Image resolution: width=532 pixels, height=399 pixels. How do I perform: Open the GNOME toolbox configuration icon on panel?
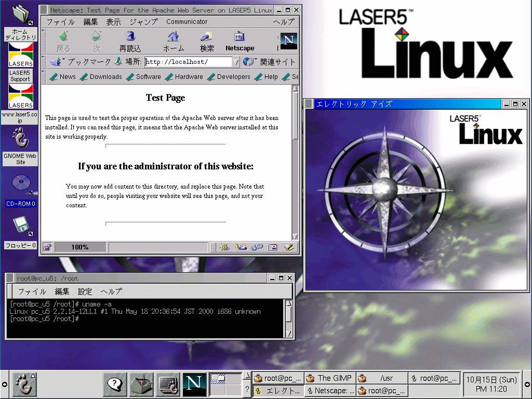pos(141,384)
